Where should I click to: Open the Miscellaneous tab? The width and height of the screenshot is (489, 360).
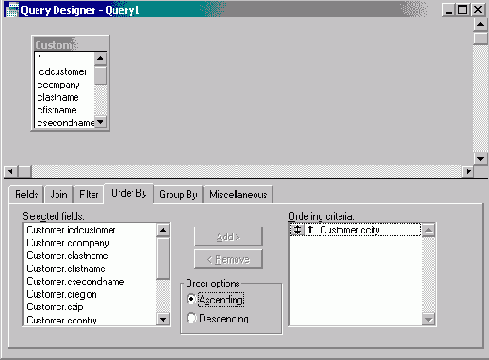pos(238,194)
